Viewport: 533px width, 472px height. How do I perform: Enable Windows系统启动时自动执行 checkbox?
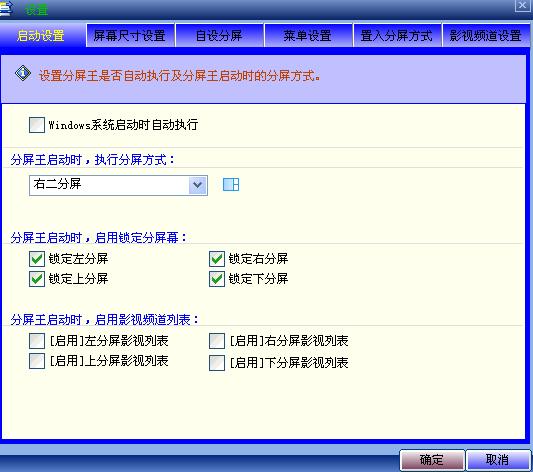click(37, 125)
